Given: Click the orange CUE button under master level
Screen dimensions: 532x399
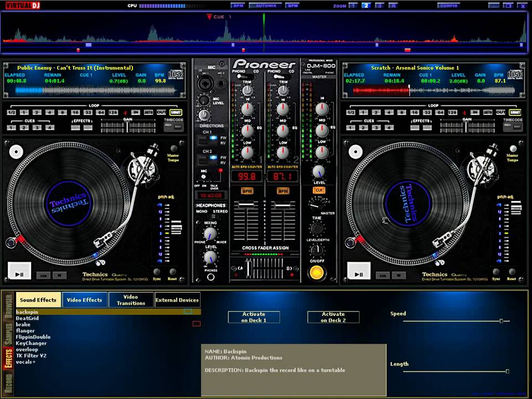Looking at the screenshot, I should (x=319, y=190).
